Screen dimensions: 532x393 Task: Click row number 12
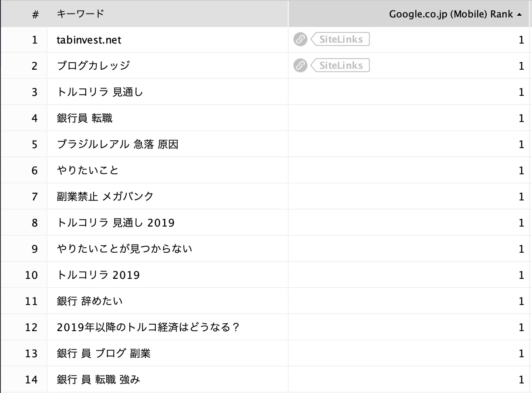[x=31, y=328]
